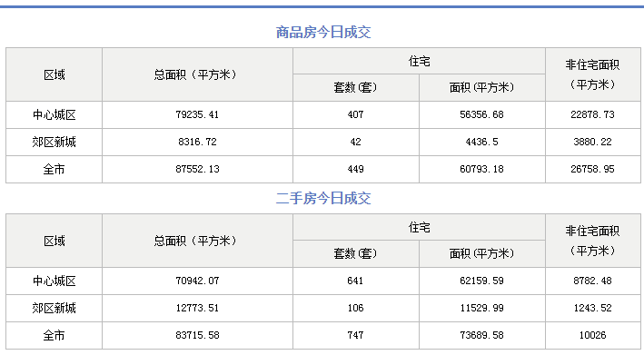
Task: Click the 二手房今日成交 heading
Action: (x=323, y=198)
